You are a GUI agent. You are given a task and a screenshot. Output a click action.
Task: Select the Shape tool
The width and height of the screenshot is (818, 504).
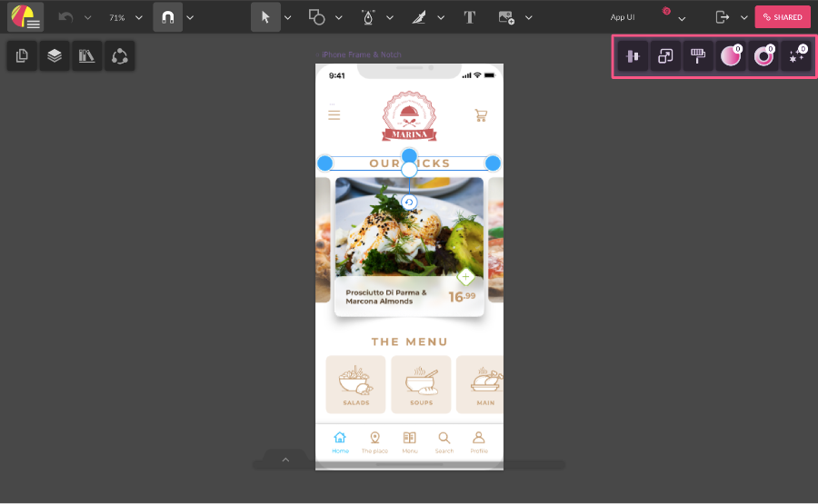tap(316, 17)
